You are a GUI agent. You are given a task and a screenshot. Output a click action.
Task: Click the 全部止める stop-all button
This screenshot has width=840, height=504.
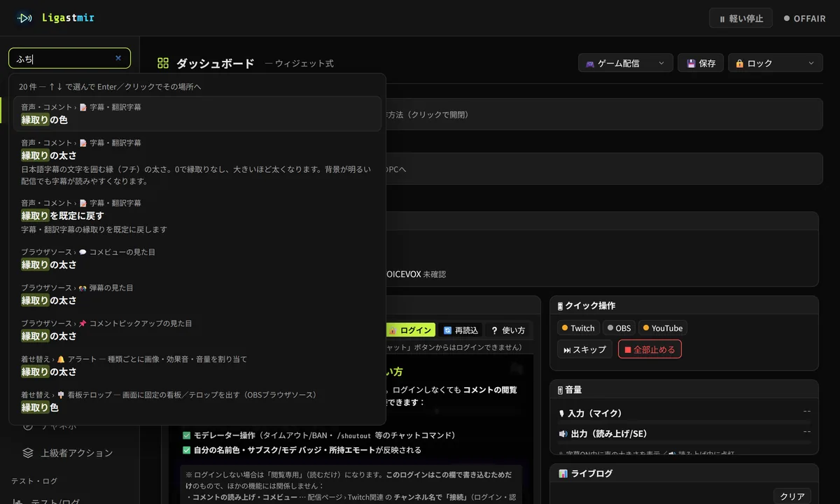pyautogui.click(x=650, y=349)
